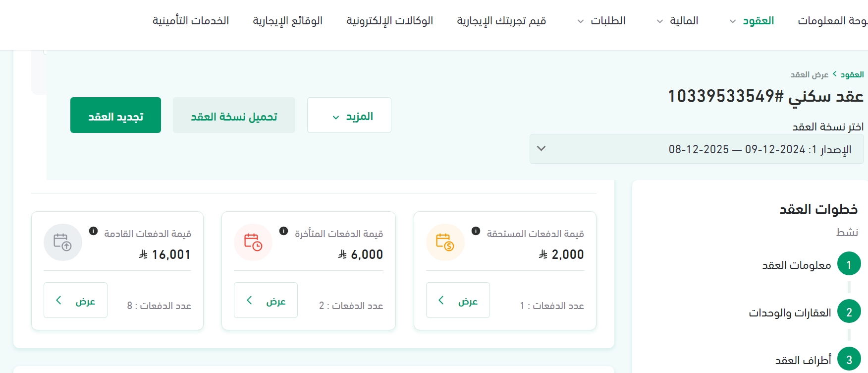Click the upcoming payments calendar icon
Image resolution: width=868 pixels, height=373 pixels.
(x=63, y=242)
